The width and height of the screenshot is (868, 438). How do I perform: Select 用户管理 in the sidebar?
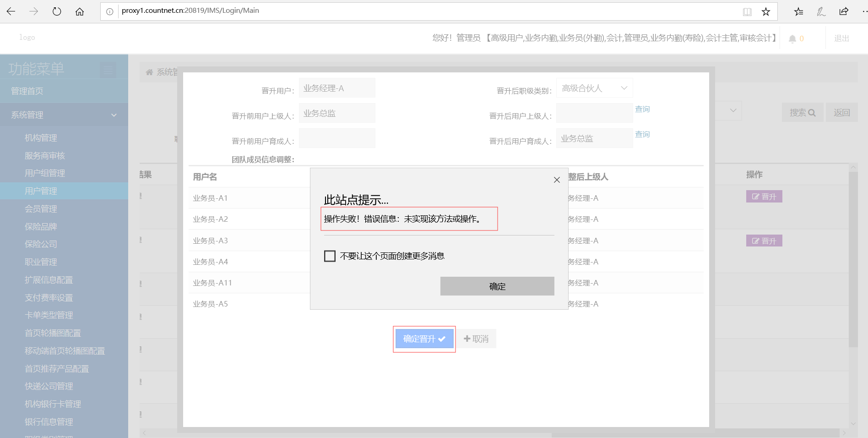[41, 191]
